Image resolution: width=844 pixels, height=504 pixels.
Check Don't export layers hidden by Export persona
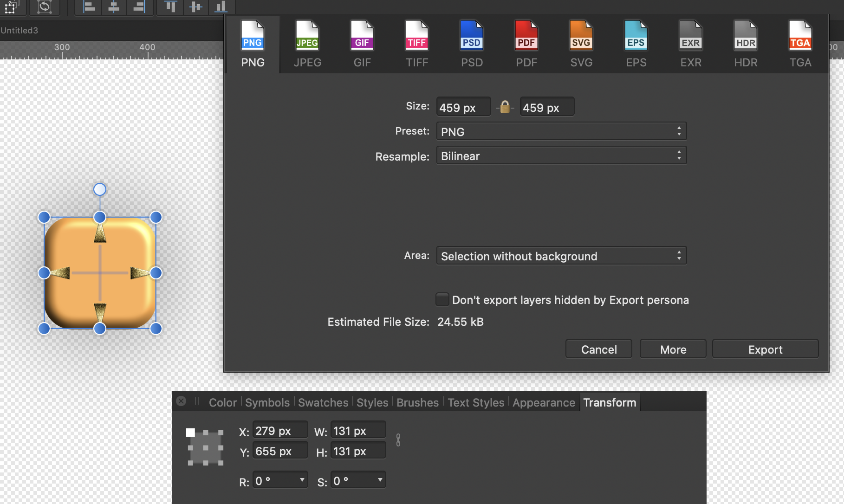(x=441, y=300)
